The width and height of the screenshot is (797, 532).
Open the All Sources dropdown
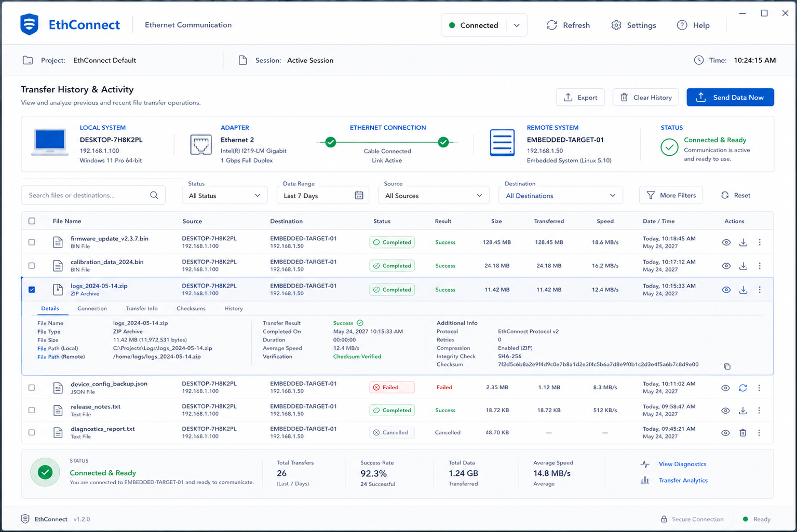434,195
